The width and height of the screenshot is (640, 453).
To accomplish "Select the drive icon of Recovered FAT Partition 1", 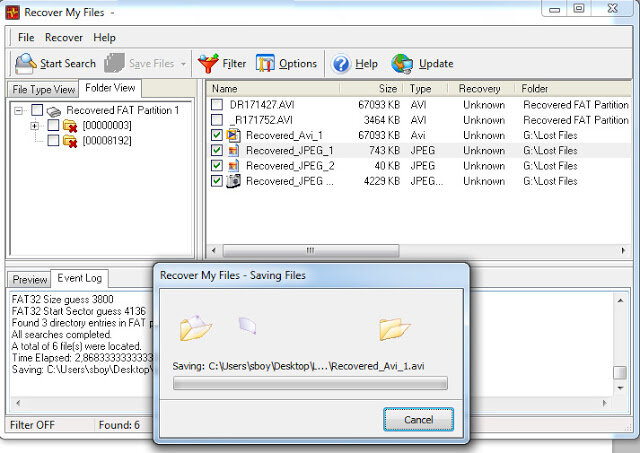I will coord(53,111).
